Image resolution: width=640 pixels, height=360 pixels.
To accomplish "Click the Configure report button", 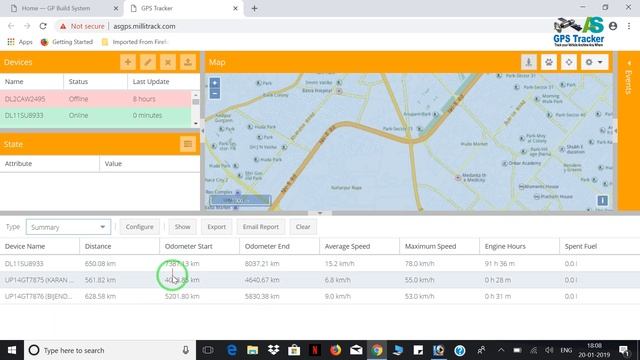I will (x=140, y=227).
